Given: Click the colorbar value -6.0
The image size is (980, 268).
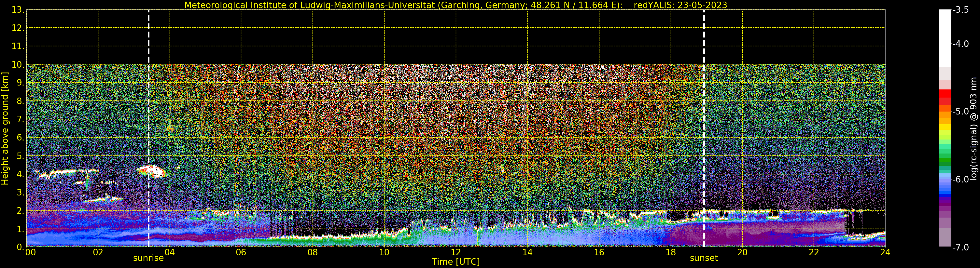Looking at the screenshot, I should coord(960,179).
